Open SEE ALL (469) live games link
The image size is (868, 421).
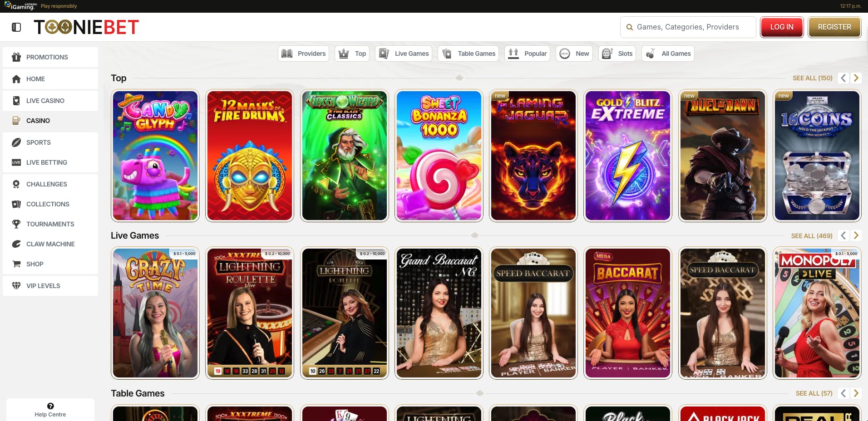tap(811, 236)
